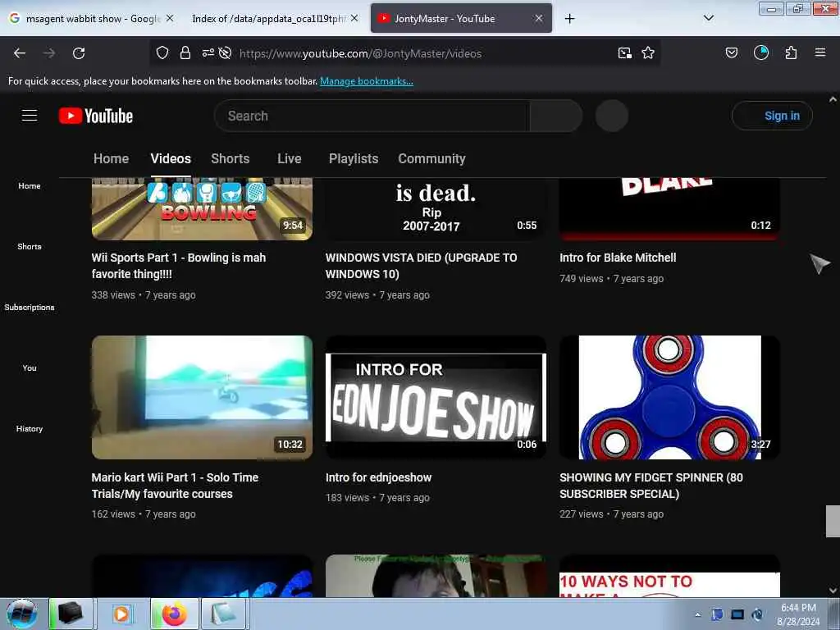
Task: Click the autoplay blocked icon in address bar
Action: pyautogui.click(x=225, y=52)
